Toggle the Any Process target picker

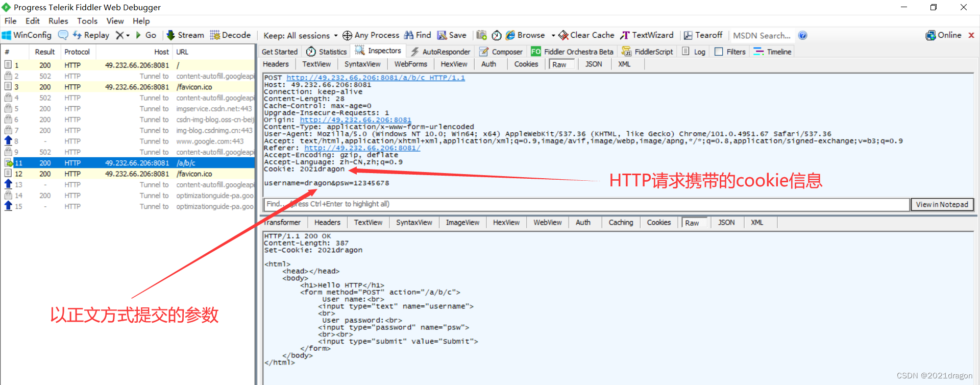[x=371, y=35]
